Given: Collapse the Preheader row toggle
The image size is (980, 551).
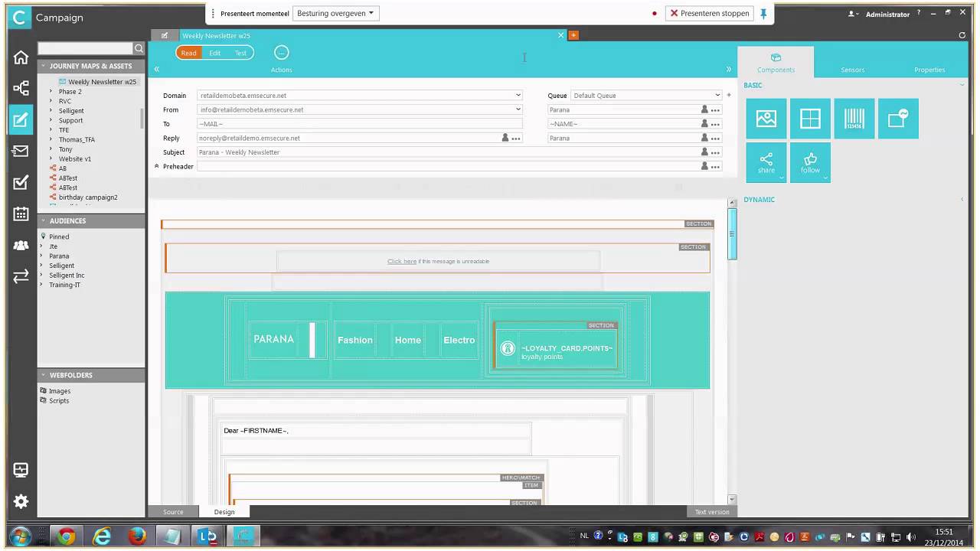Looking at the screenshot, I should 157,166.
